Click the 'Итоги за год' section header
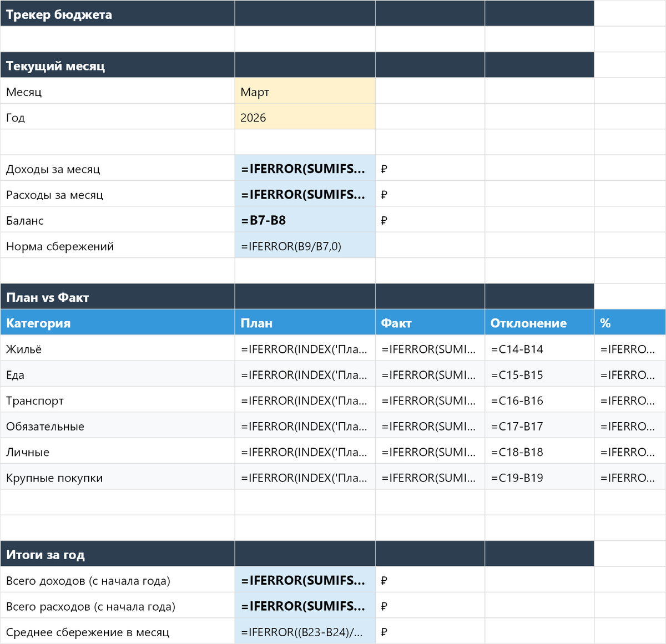The image size is (666, 644). pyautogui.click(x=117, y=555)
